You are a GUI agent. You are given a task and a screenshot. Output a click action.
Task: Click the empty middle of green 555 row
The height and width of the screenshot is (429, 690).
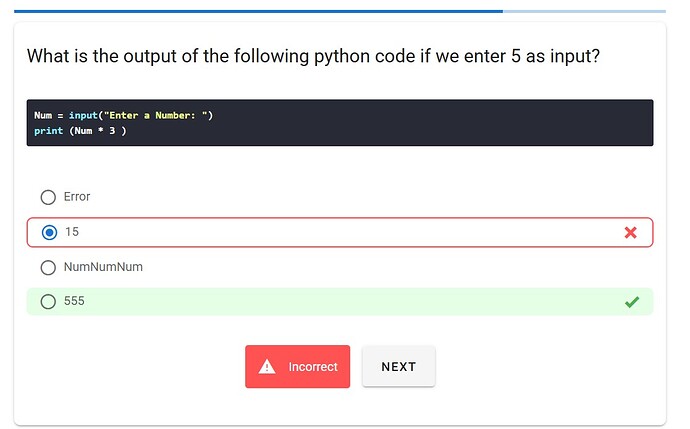pyautogui.click(x=340, y=301)
